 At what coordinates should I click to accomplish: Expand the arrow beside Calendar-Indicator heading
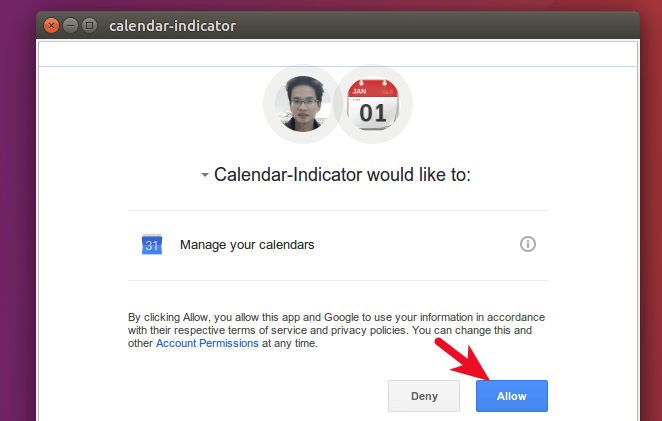[205, 176]
